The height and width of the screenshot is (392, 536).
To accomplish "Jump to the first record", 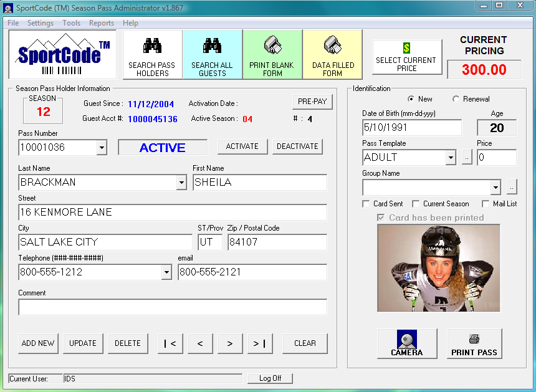I will (170, 343).
